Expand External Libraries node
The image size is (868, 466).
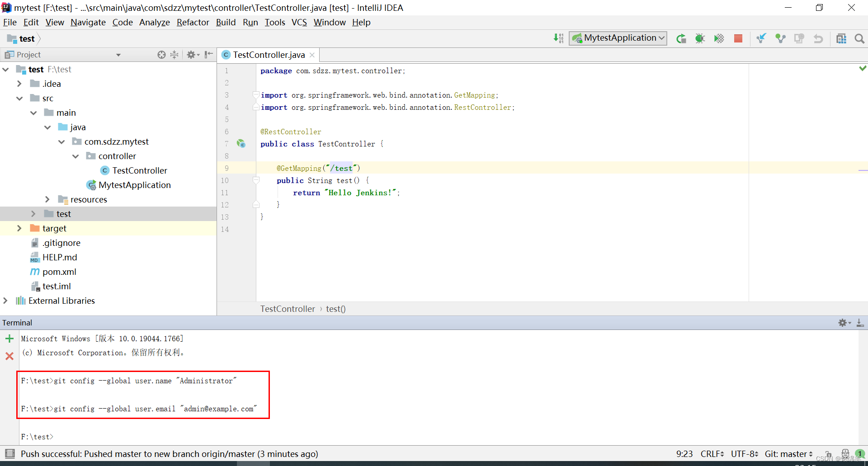tap(5, 301)
